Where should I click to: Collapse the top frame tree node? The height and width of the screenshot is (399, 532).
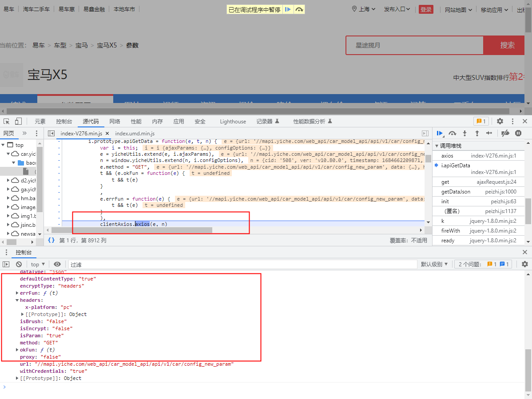coord(3,145)
